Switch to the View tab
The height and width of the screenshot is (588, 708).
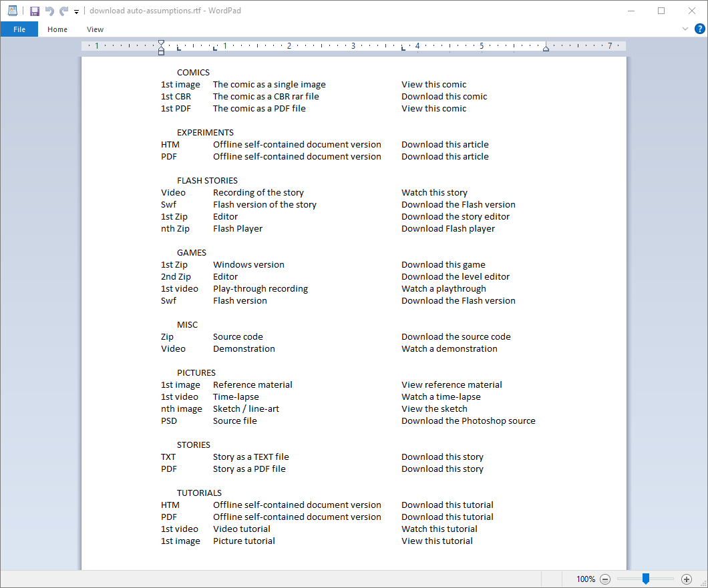coord(95,29)
